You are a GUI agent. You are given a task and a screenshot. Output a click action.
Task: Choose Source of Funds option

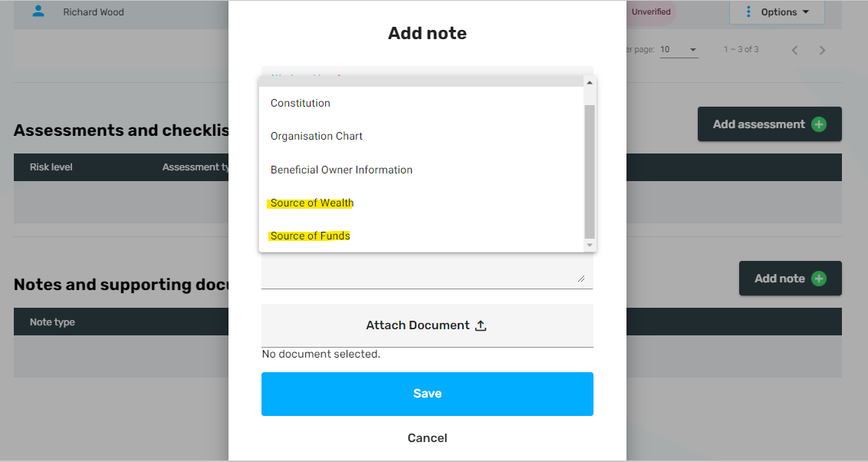point(310,236)
